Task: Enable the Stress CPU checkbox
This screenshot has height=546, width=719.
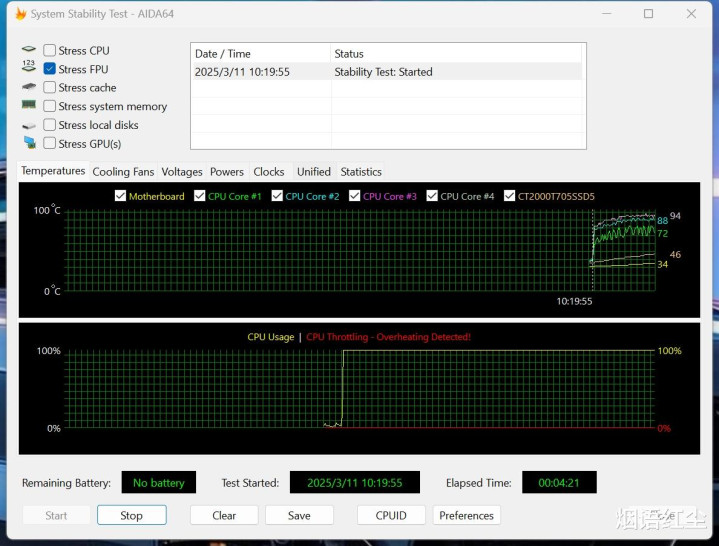Action: (x=50, y=50)
